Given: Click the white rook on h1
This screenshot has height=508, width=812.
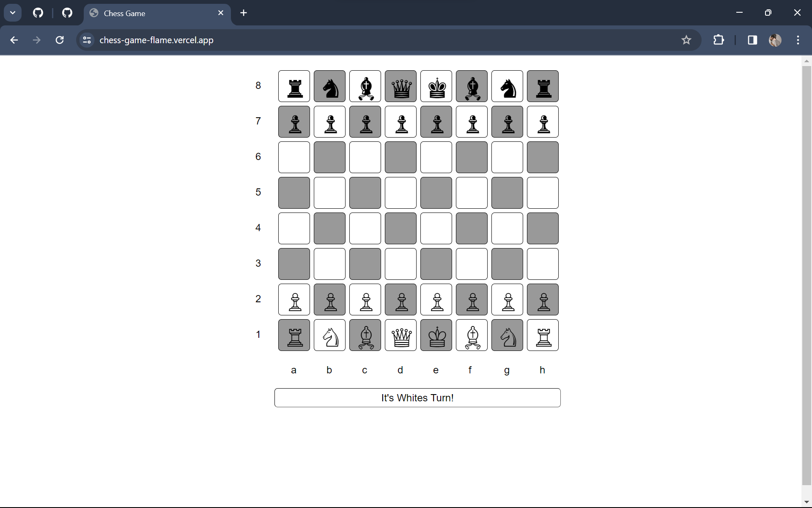Looking at the screenshot, I should (x=543, y=335).
